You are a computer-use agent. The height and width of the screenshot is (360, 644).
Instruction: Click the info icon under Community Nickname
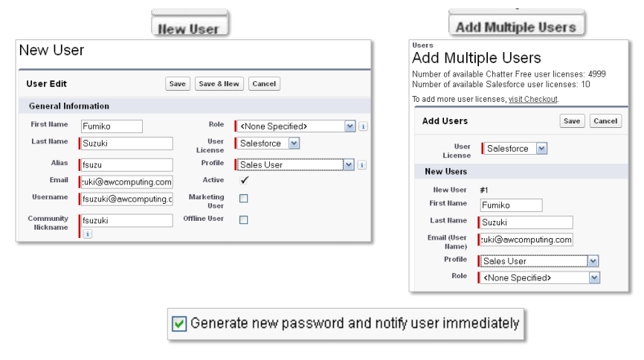click(87, 234)
